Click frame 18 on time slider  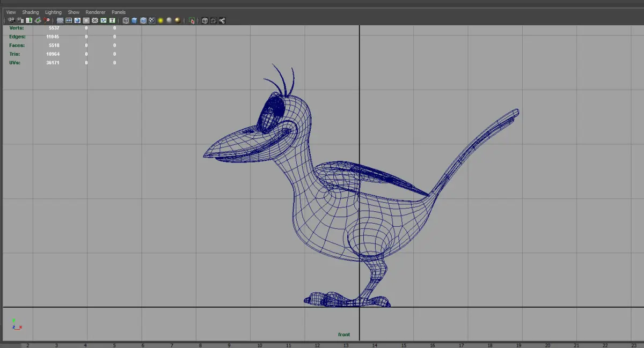(490, 345)
